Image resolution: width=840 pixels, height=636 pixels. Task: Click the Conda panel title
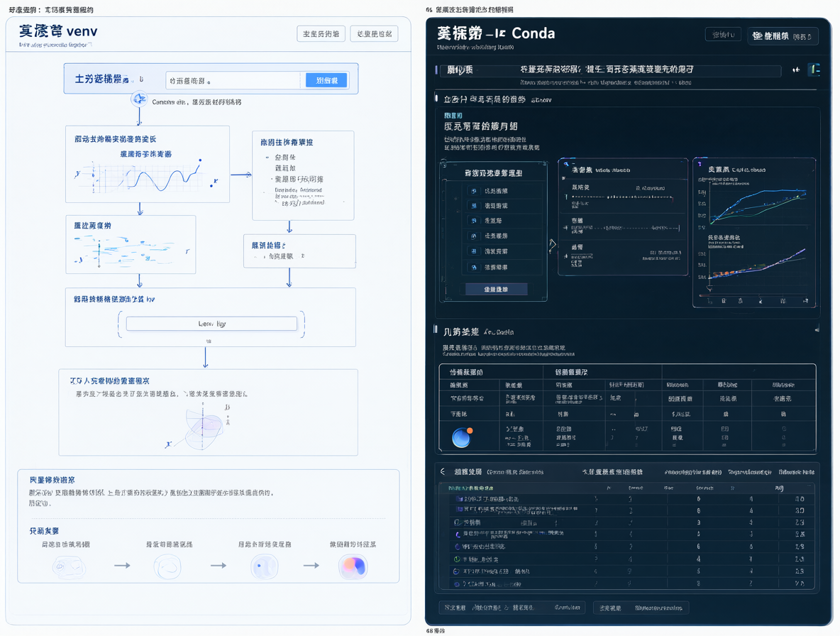coord(496,33)
